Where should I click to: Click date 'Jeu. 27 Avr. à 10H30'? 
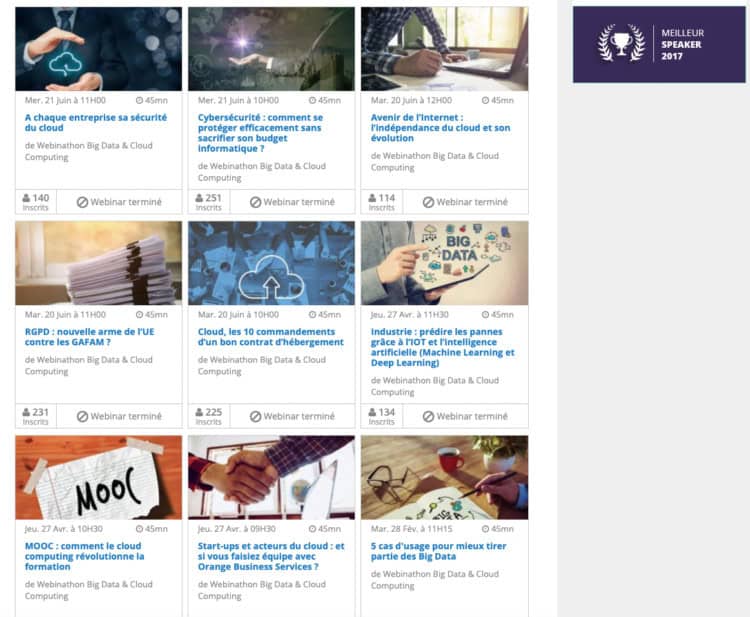64,529
